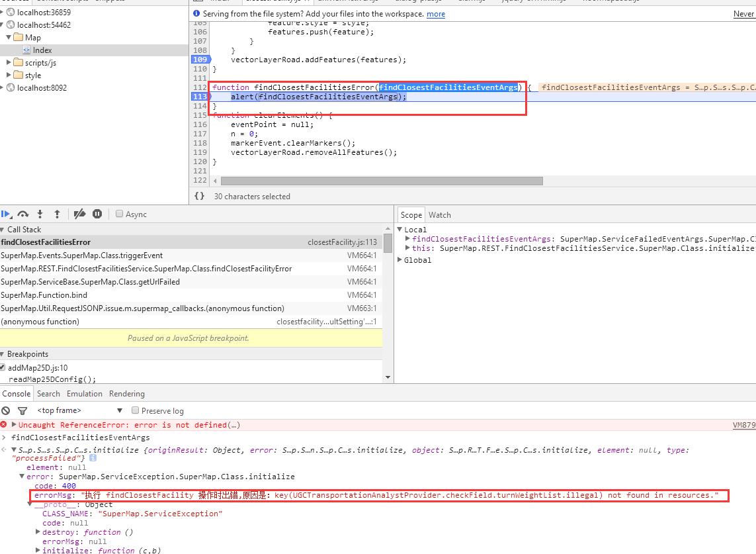Click CLASS_NAME property in console
This screenshot has width=756, height=554.
click(x=66, y=514)
